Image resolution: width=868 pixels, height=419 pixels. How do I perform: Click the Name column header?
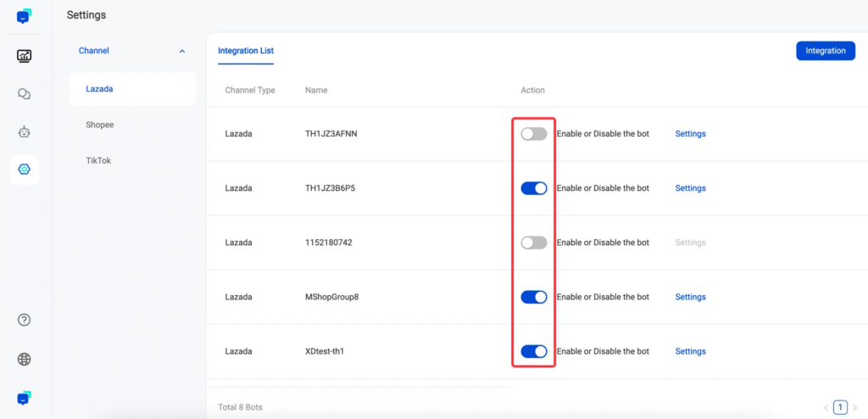(x=316, y=91)
